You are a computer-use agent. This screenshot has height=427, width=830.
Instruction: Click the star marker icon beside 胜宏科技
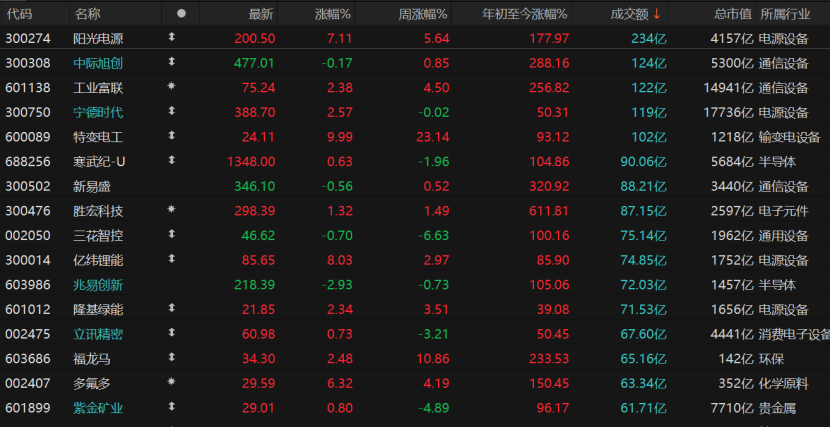[x=171, y=210]
